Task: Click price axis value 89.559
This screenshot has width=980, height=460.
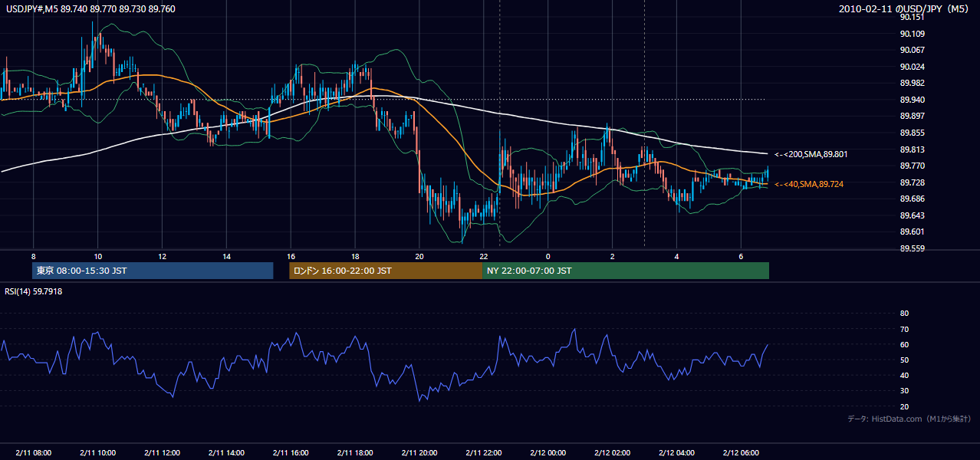Action: [x=911, y=248]
